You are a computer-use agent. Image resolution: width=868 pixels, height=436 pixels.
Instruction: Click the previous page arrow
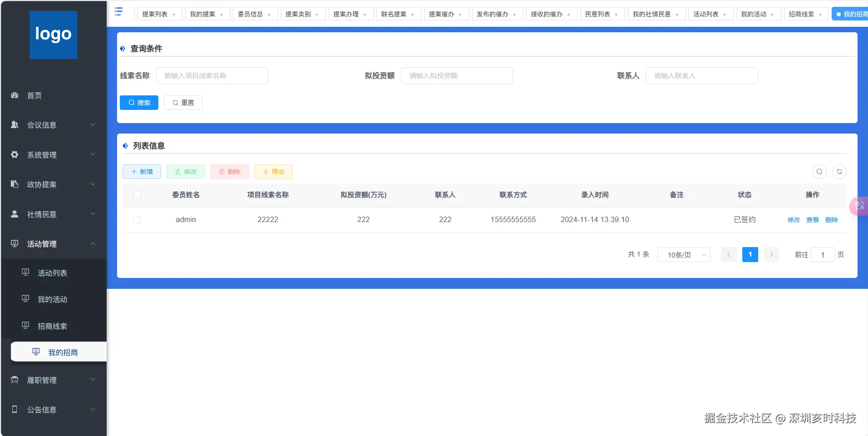coord(729,255)
